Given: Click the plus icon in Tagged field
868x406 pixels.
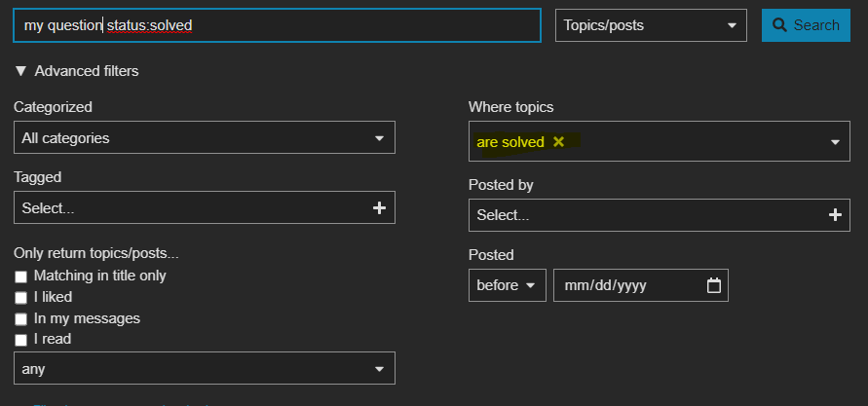Looking at the screenshot, I should pos(379,207).
